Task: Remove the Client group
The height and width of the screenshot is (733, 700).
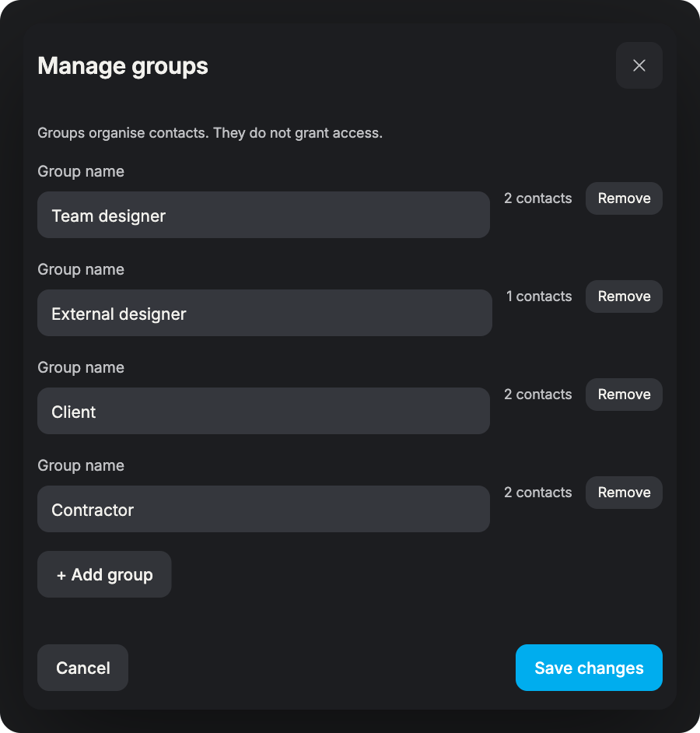Action: tap(624, 395)
